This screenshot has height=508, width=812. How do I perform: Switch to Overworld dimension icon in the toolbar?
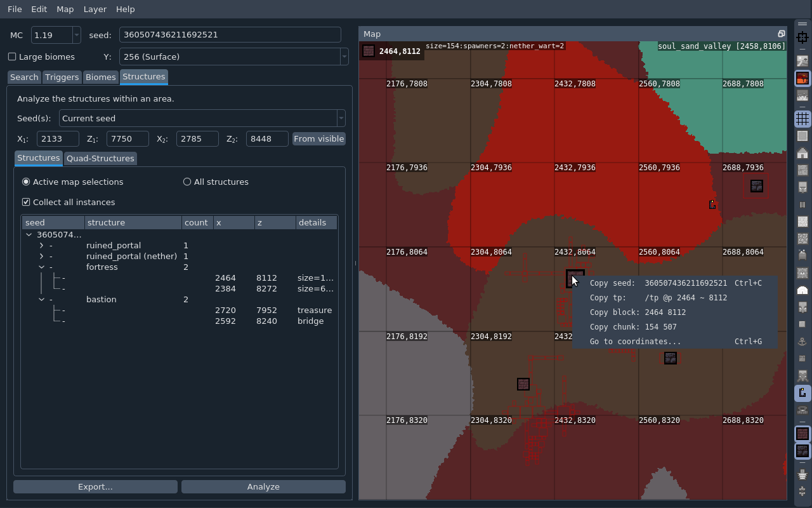[802, 62]
